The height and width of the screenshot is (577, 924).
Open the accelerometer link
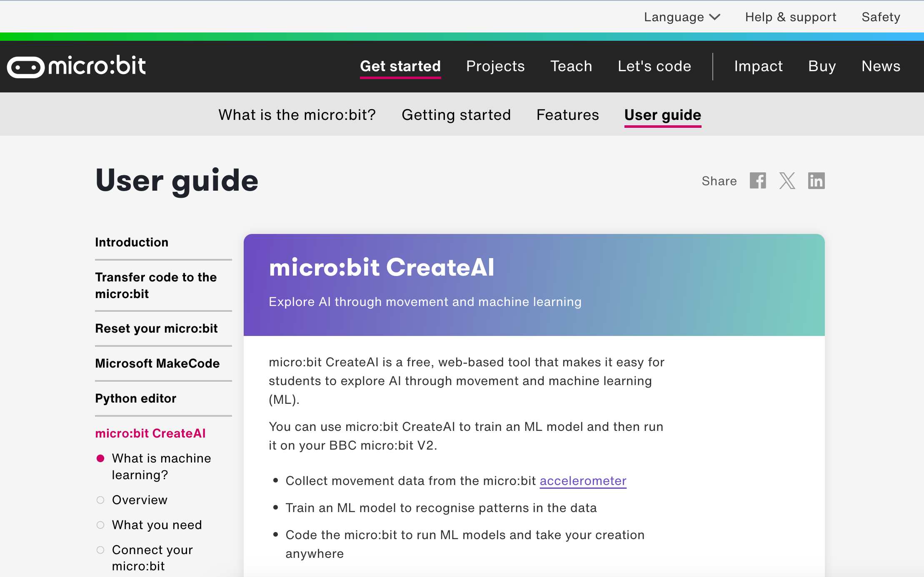[583, 481]
